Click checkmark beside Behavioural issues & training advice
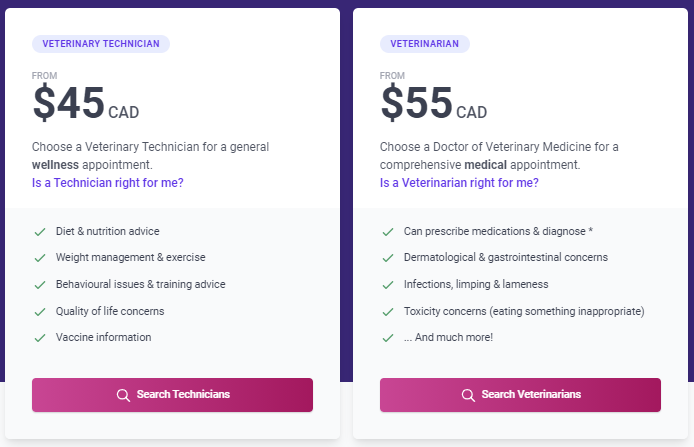694x447 pixels. pyautogui.click(x=40, y=285)
